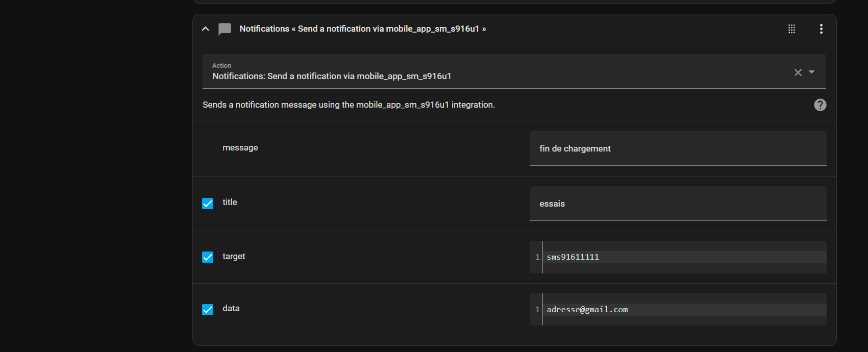
Task: Disable the target checkbox
Action: coord(208,257)
